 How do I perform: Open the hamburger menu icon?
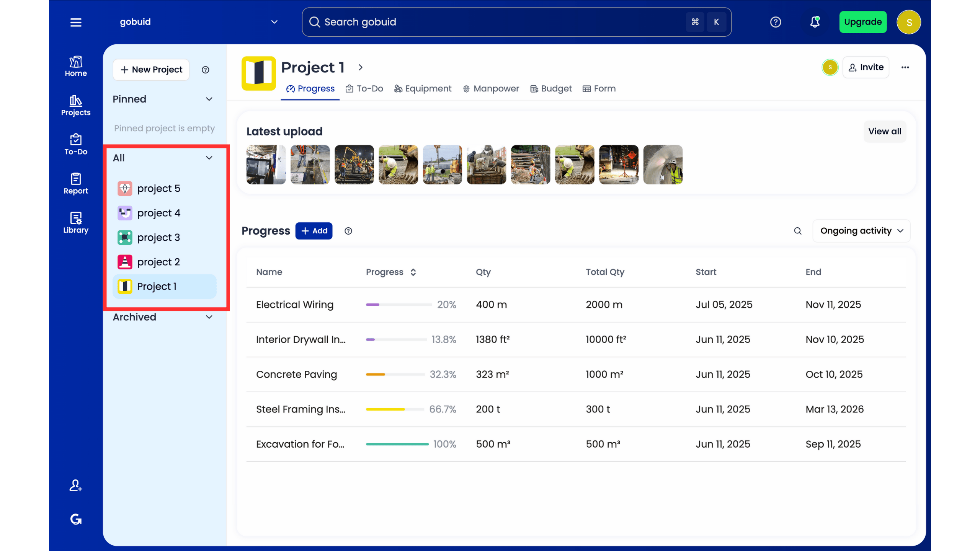pos(76,22)
